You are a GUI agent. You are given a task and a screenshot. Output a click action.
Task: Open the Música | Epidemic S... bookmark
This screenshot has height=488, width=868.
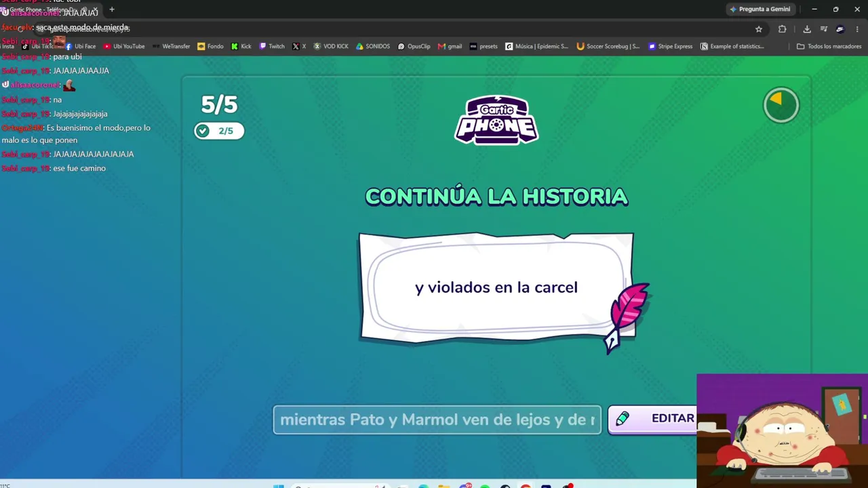(x=536, y=47)
